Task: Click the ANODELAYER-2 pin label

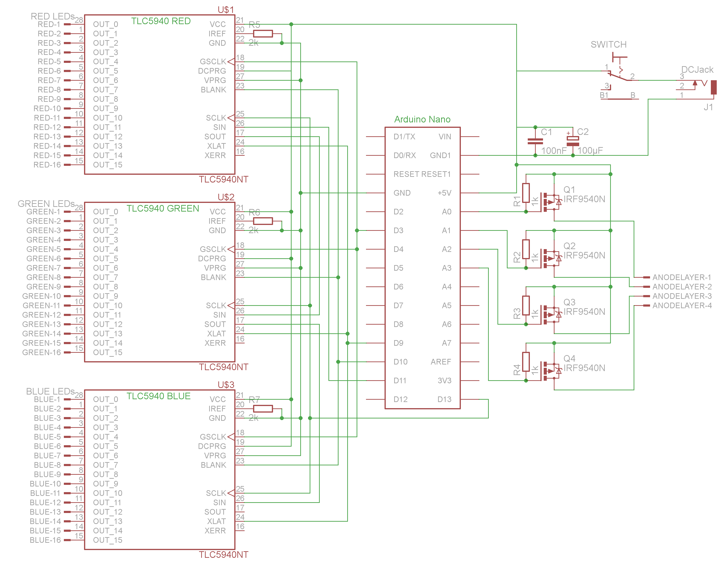Action: click(682, 287)
